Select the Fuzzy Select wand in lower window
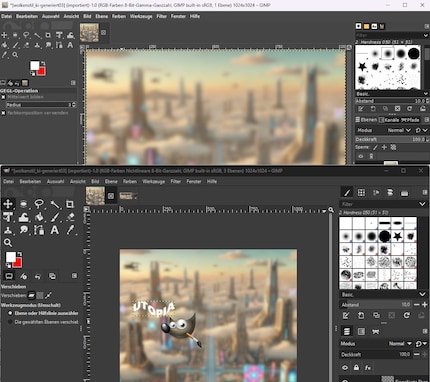The height and width of the screenshot is (382, 430). tap(55, 204)
